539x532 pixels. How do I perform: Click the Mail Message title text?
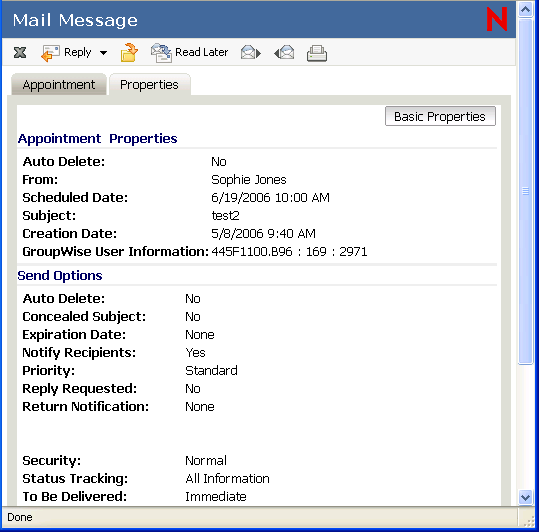point(75,20)
